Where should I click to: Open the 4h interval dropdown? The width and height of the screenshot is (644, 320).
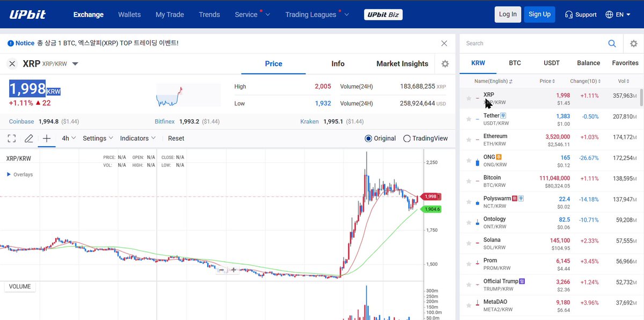(x=69, y=139)
